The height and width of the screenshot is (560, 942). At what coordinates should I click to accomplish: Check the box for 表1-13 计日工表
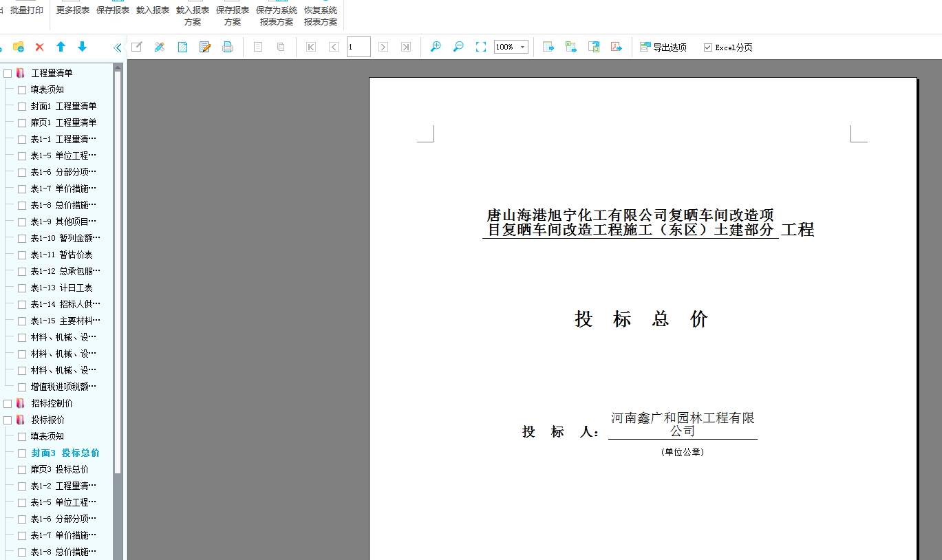coord(22,288)
